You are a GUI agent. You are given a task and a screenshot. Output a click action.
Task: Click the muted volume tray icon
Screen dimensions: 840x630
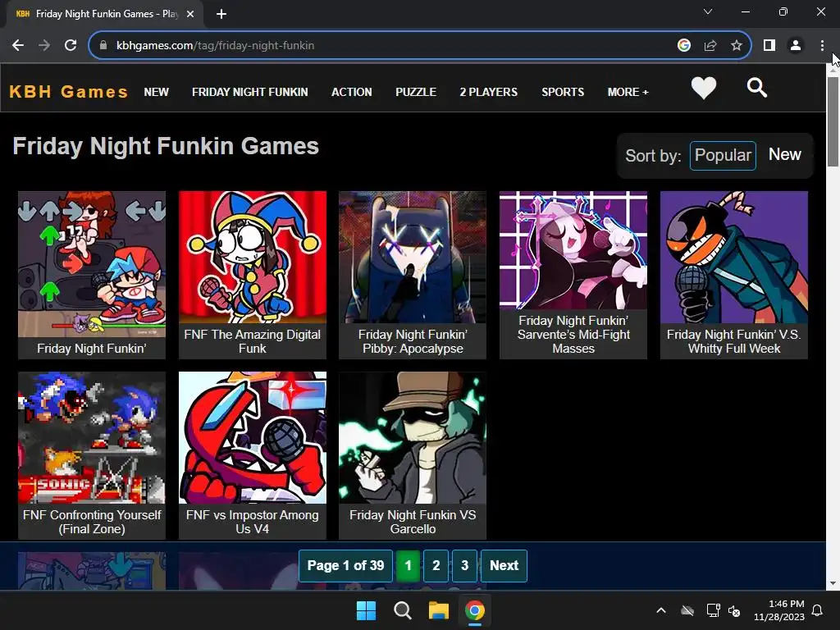click(734, 610)
